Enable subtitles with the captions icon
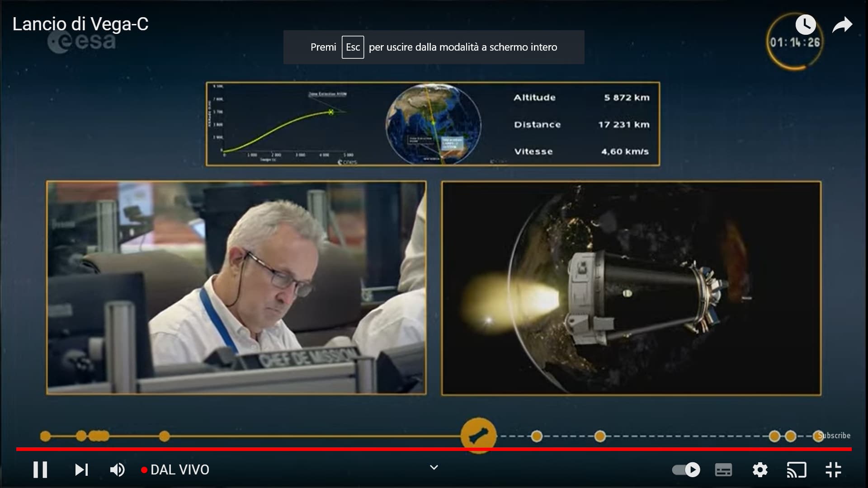The width and height of the screenshot is (868, 488). coord(723,469)
